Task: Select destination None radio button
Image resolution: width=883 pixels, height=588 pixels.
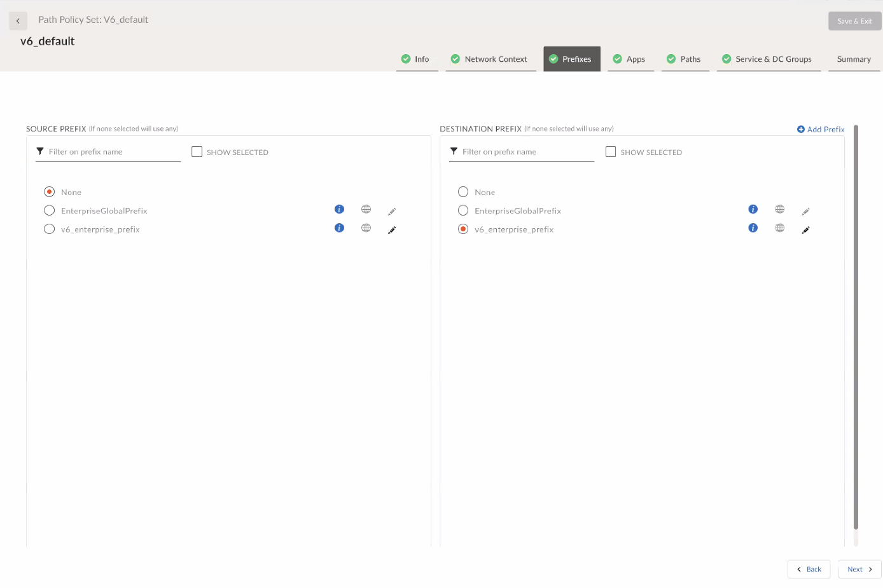Action: click(463, 192)
